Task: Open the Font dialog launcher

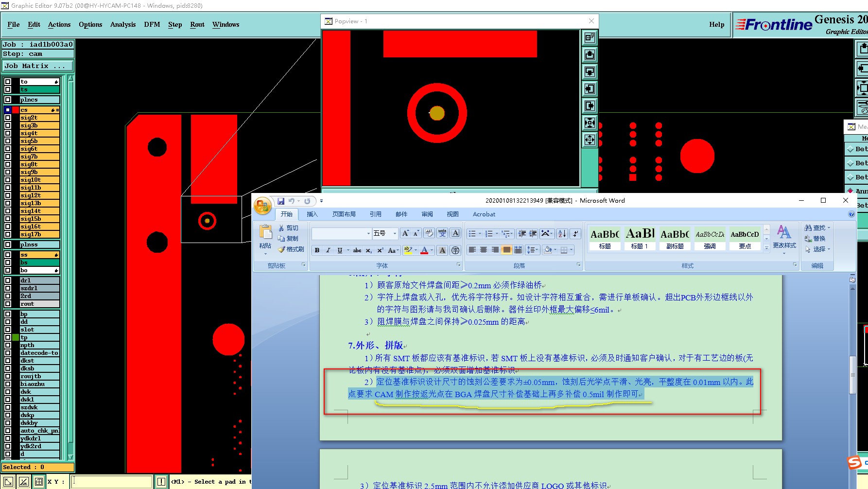Action: pos(458,265)
